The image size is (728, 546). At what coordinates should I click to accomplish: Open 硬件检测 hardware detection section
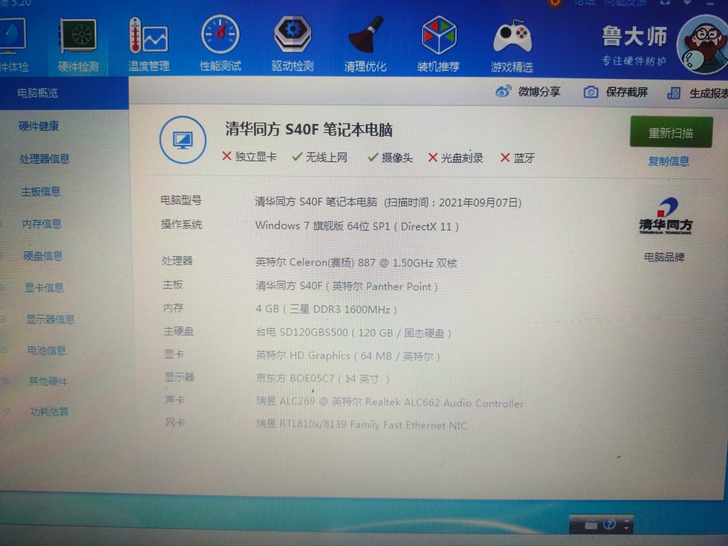click(x=78, y=46)
